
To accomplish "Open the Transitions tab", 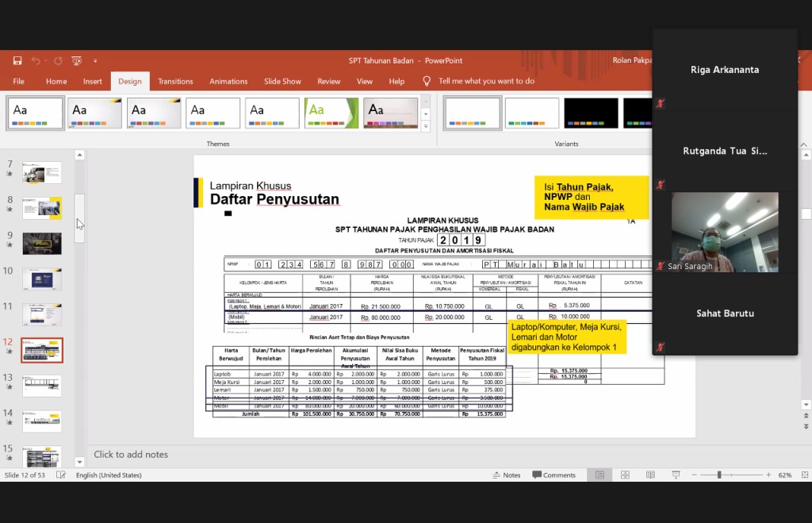I will click(x=175, y=81).
